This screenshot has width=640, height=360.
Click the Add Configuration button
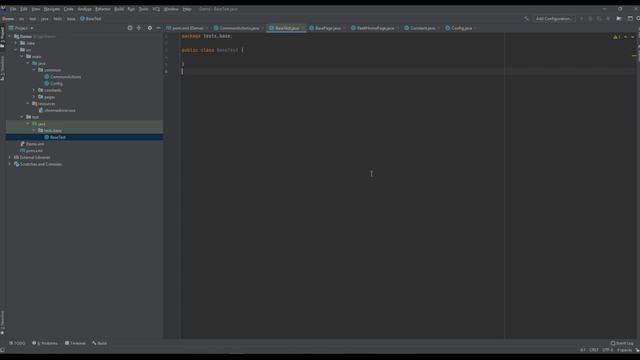[x=553, y=19]
